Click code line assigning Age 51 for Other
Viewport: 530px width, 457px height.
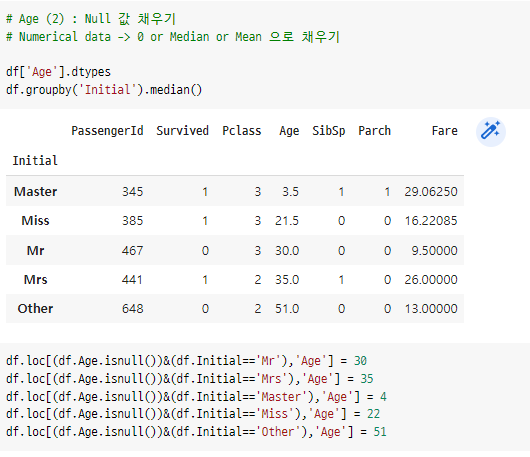coord(196,432)
